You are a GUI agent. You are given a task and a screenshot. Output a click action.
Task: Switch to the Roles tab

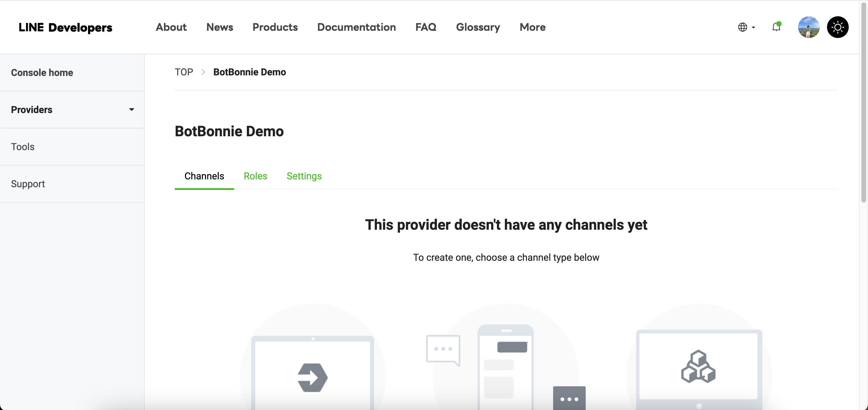255,176
